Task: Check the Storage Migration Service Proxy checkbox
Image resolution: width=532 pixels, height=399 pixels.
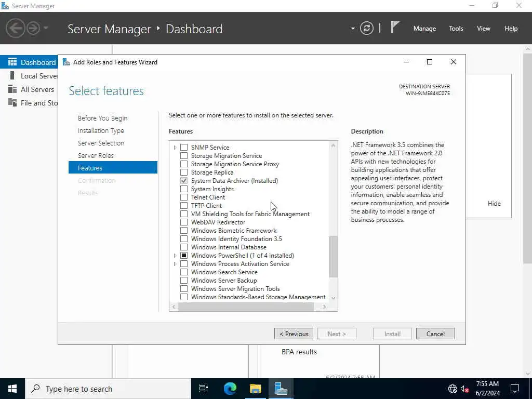Action: point(184,164)
